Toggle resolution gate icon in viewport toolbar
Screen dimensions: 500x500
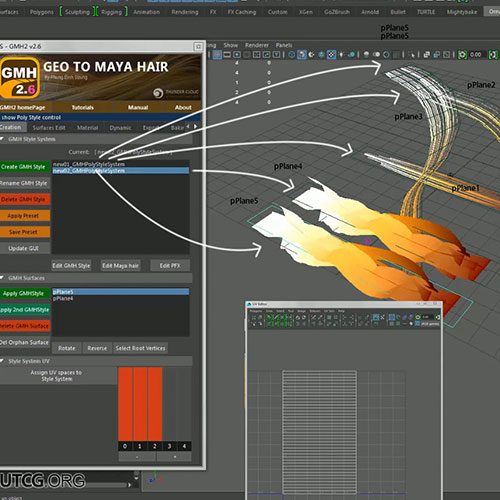(237, 54)
